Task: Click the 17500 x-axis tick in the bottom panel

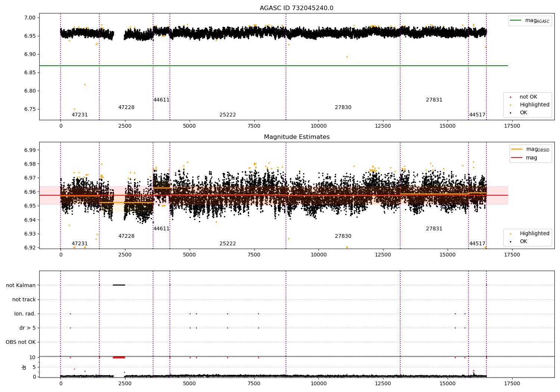Action: pos(512,384)
